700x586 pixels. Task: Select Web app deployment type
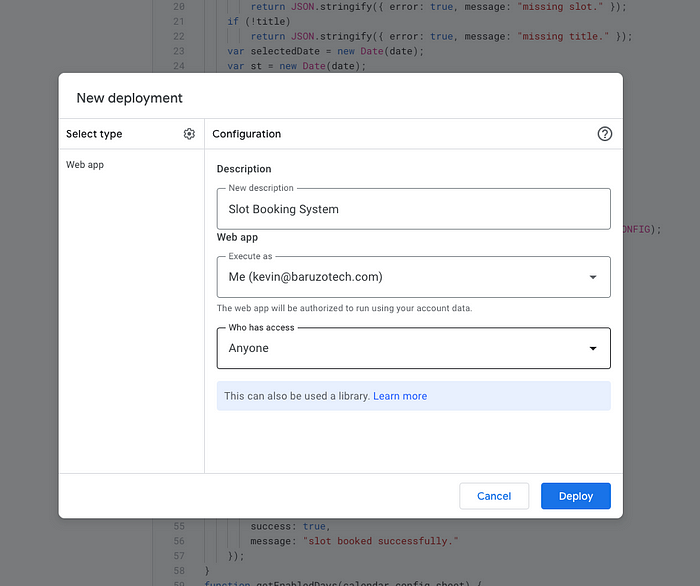tap(85, 165)
